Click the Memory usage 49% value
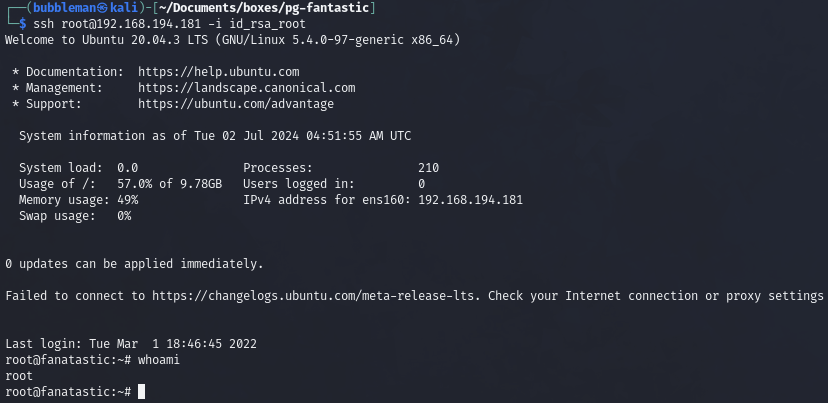 (x=127, y=200)
